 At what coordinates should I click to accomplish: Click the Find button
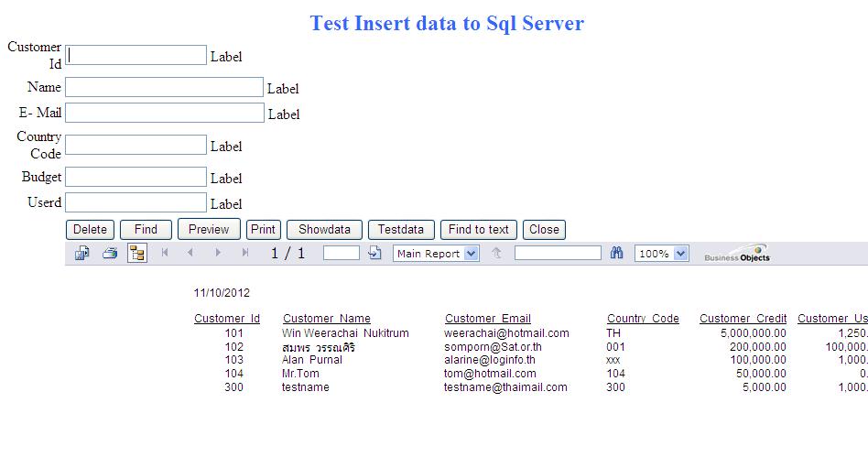(146, 229)
